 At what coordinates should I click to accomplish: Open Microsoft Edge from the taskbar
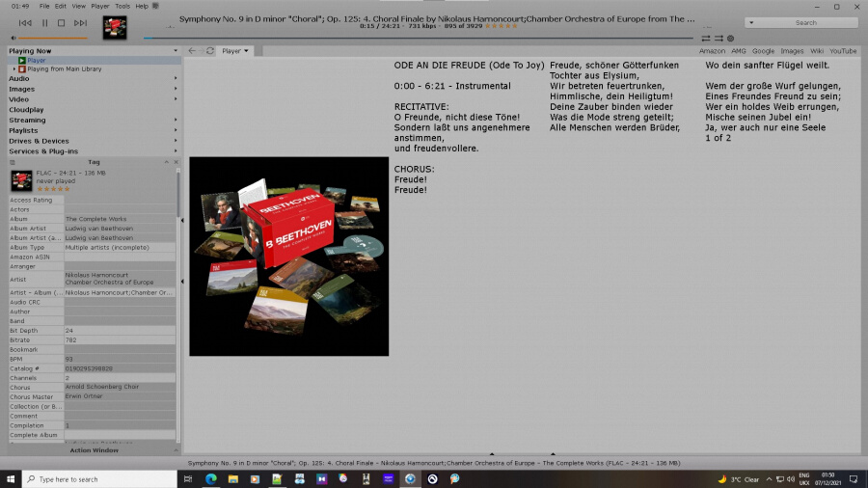coord(211,479)
